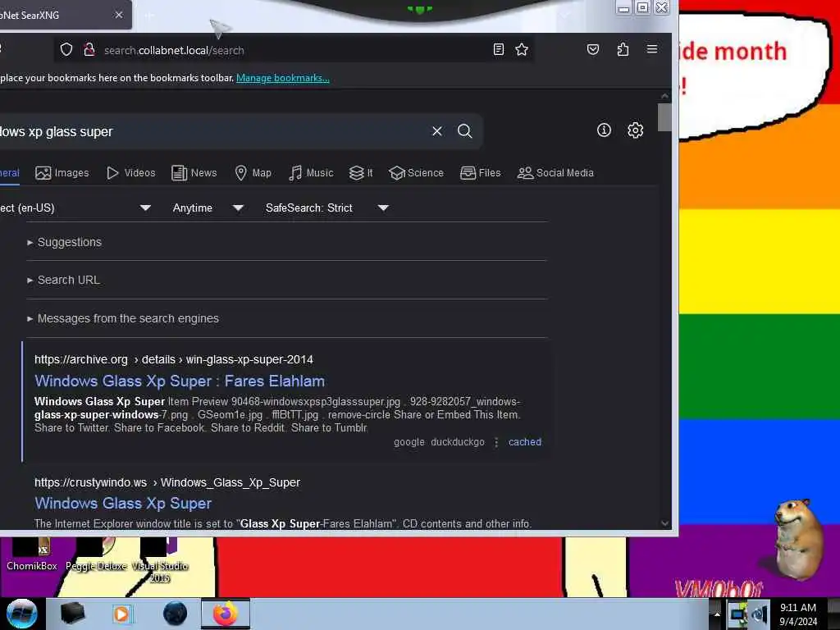Click the duckduckgo engine label on result
Viewport: 840px width, 630px height.
[x=458, y=442]
